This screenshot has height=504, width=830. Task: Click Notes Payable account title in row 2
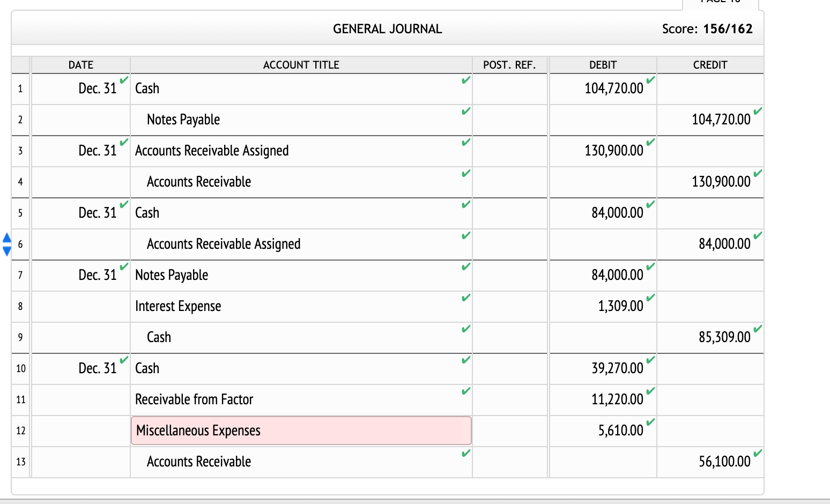[x=183, y=120]
